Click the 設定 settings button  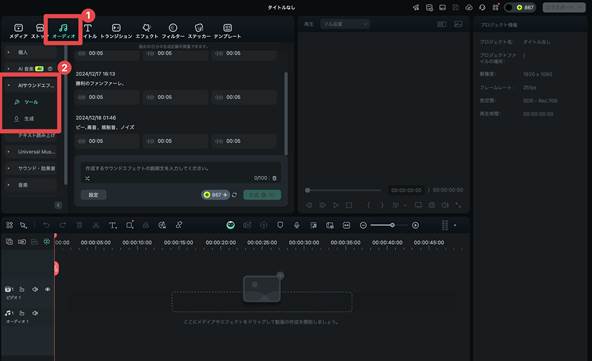tap(93, 195)
